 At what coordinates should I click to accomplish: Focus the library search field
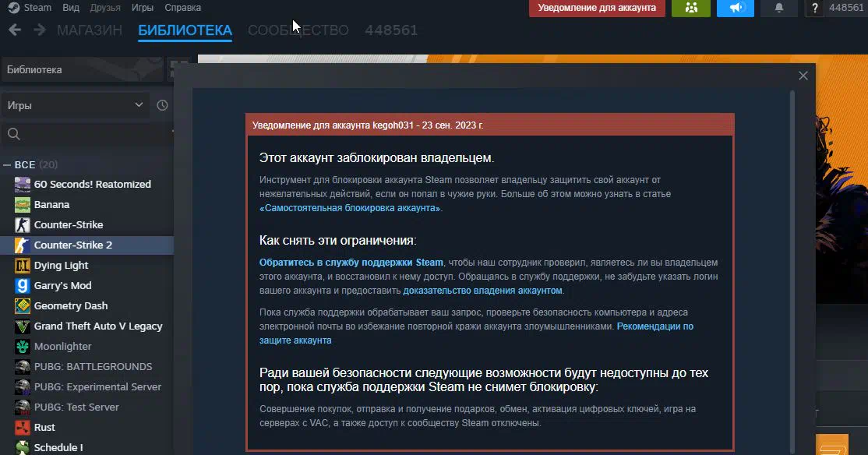87,134
